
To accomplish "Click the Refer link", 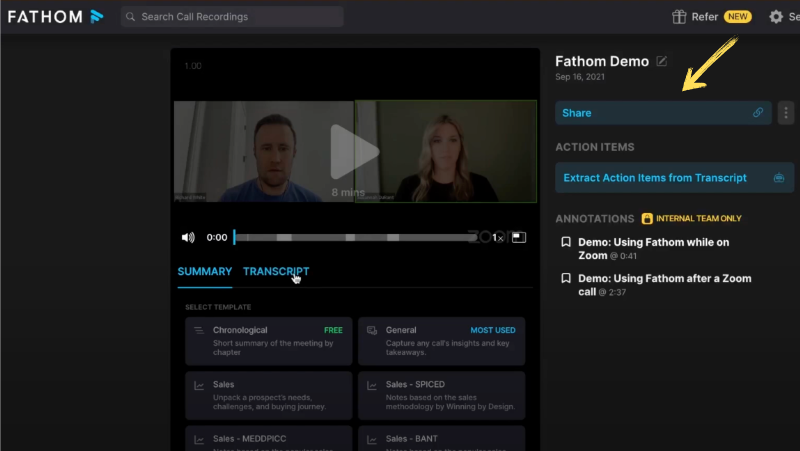I will coord(705,17).
